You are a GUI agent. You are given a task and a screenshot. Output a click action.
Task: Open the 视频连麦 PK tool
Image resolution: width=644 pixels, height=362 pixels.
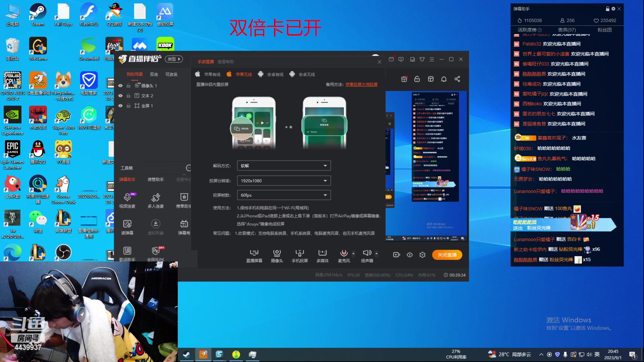[x=127, y=200]
